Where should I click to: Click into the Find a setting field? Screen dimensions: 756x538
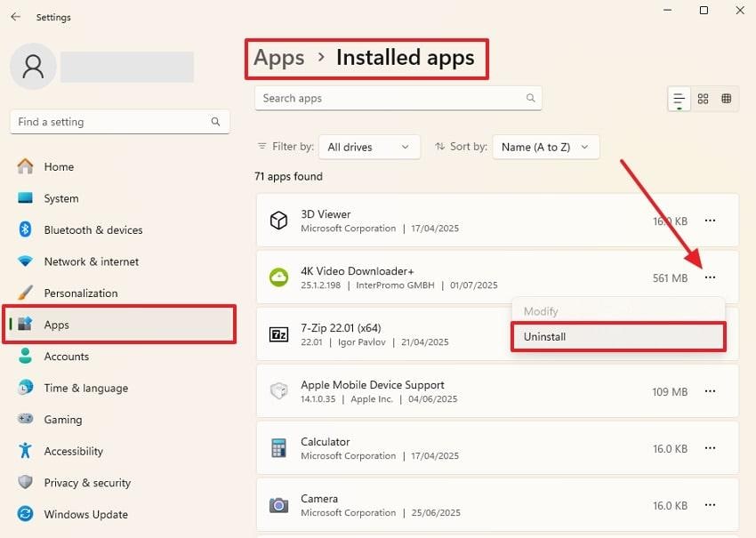pyautogui.click(x=119, y=122)
